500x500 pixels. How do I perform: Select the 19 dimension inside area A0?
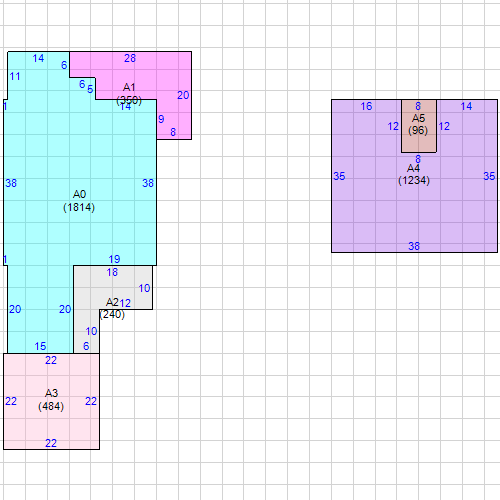(114, 259)
